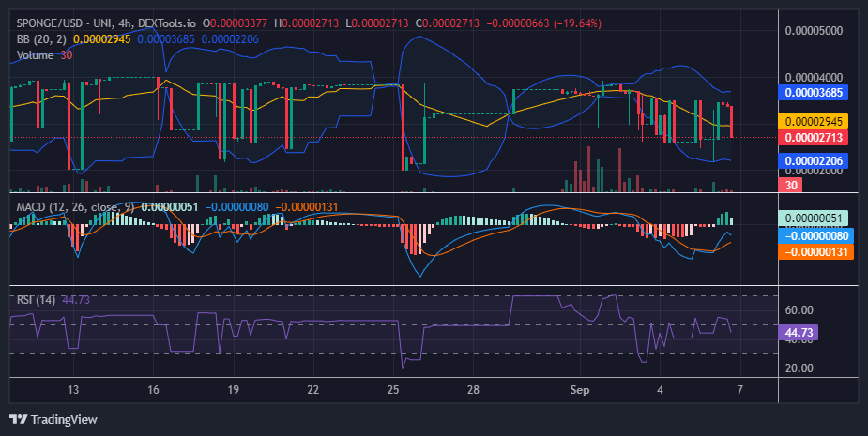Click the 0.00004000 price axis label
Image resolution: width=868 pixels, height=436 pixels.
click(814, 78)
